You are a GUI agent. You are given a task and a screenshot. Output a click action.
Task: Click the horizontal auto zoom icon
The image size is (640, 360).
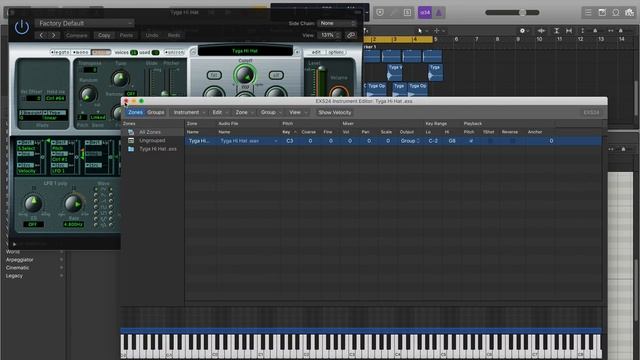pyautogui.click(x=569, y=31)
